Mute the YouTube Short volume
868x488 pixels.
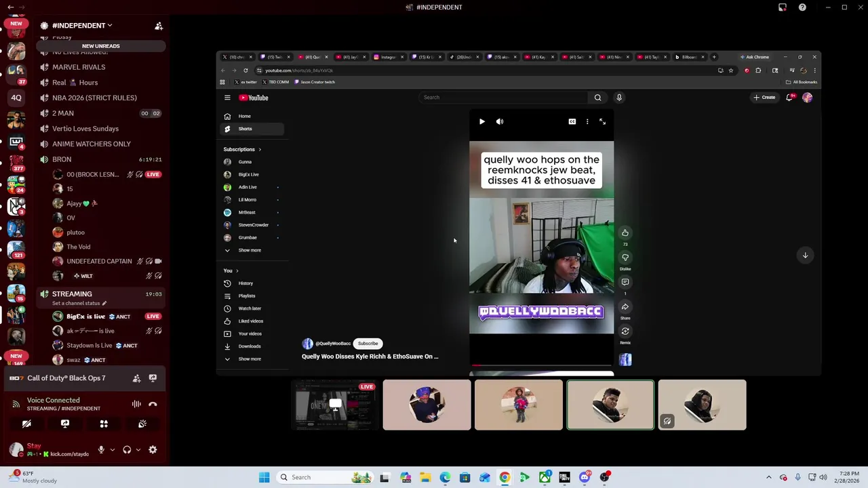tap(500, 121)
